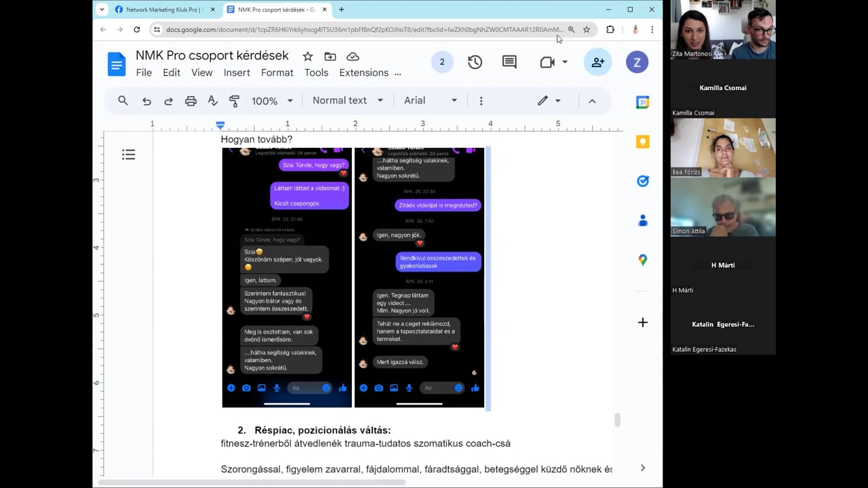Image resolution: width=868 pixels, height=488 pixels.
Task: Open the Insert menu
Action: pyautogui.click(x=237, y=73)
